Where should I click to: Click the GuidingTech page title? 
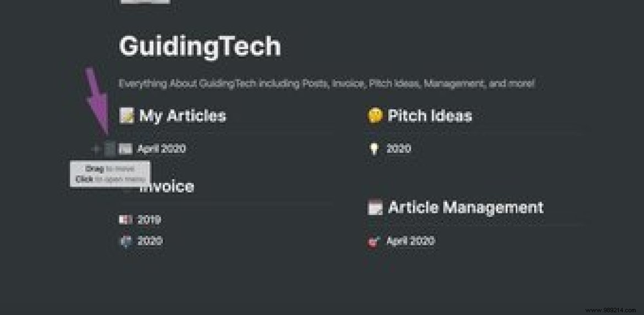pyautogui.click(x=200, y=47)
